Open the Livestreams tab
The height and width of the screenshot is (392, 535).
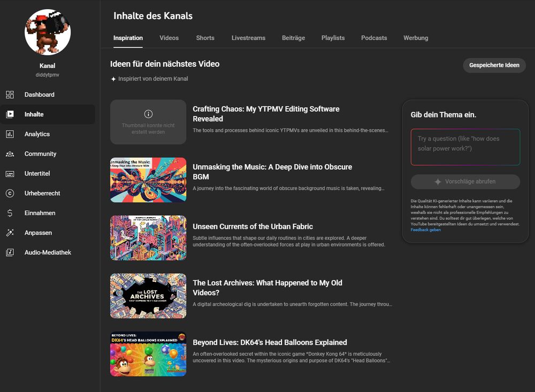[248, 38]
